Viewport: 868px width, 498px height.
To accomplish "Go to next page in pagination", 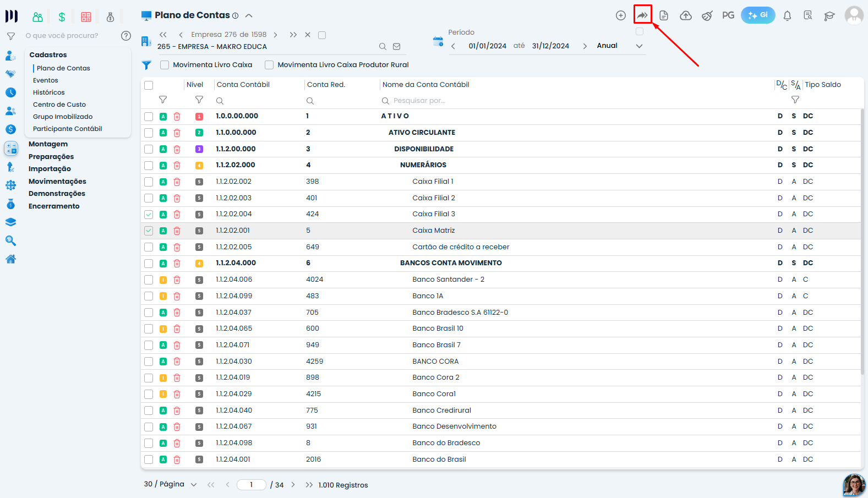I will pos(293,485).
